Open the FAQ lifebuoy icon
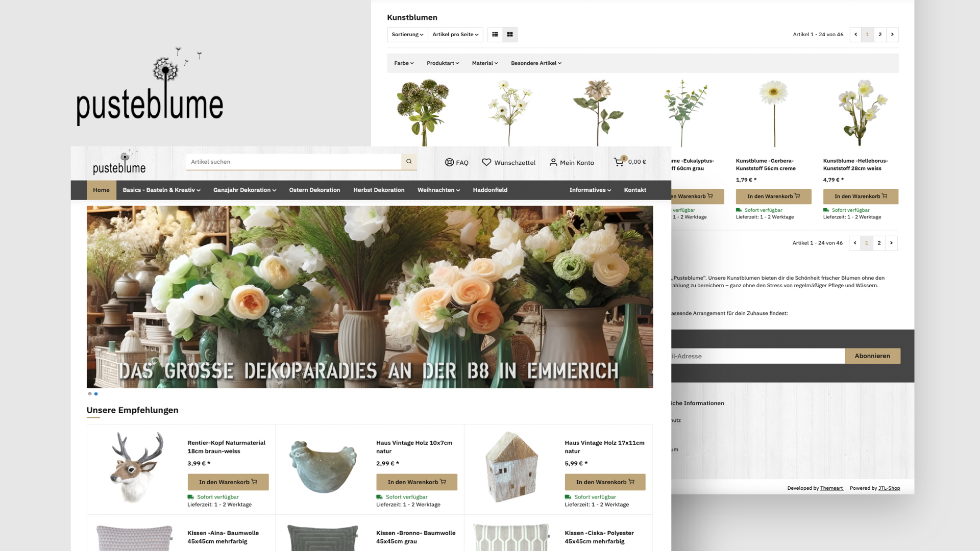The image size is (980, 551). pos(449,162)
